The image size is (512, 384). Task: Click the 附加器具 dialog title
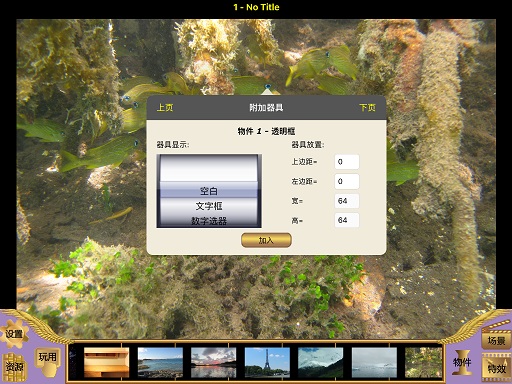(266, 108)
